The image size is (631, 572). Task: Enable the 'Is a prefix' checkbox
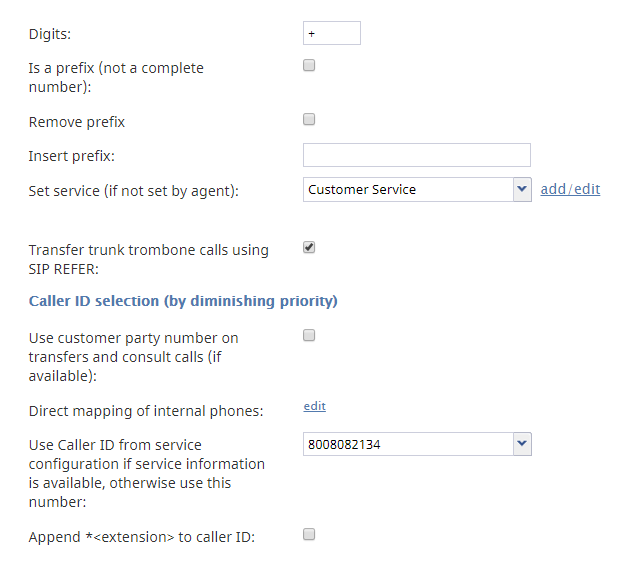pyautogui.click(x=309, y=65)
